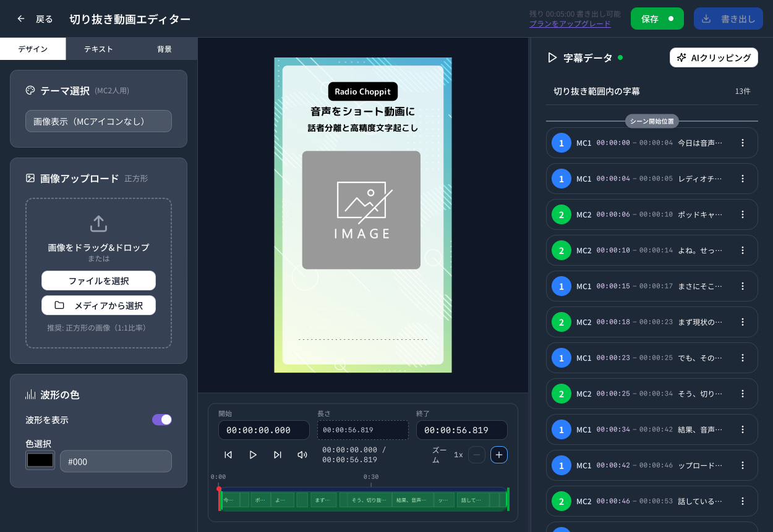Click MC1 speaker badge at 00:00:00
Image resolution: width=773 pixels, height=532 pixels.
(562, 143)
